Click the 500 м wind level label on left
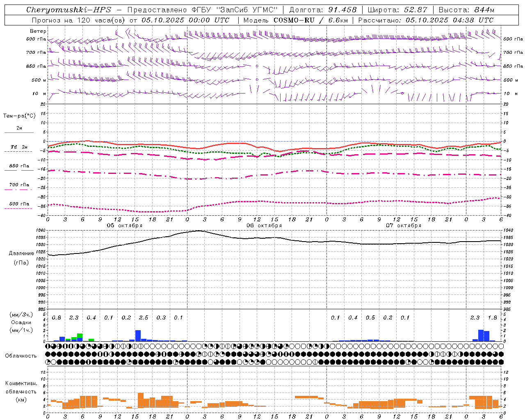This screenshot has height=420, width=525. pyautogui.click(x=39, y=80)
